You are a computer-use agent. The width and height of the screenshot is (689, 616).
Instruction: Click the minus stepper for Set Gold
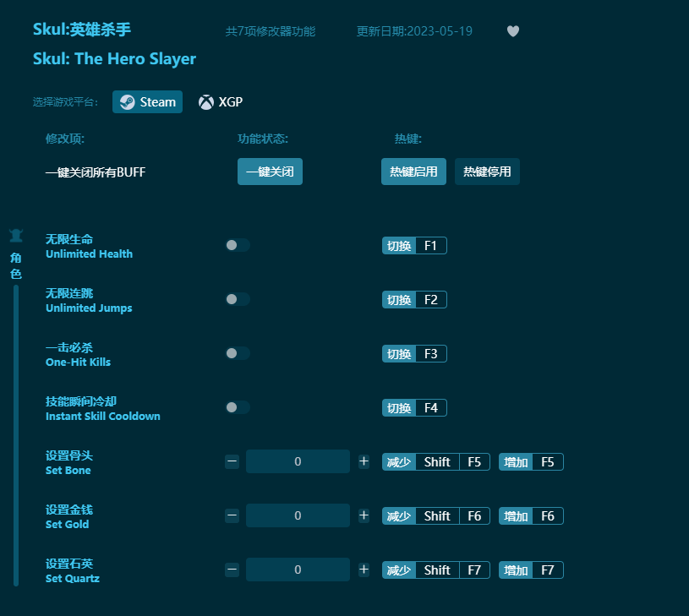point(232,515)
